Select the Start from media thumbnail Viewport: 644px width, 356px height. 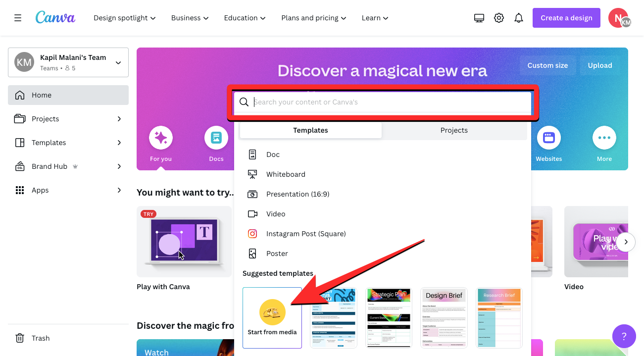coord(272,317)
